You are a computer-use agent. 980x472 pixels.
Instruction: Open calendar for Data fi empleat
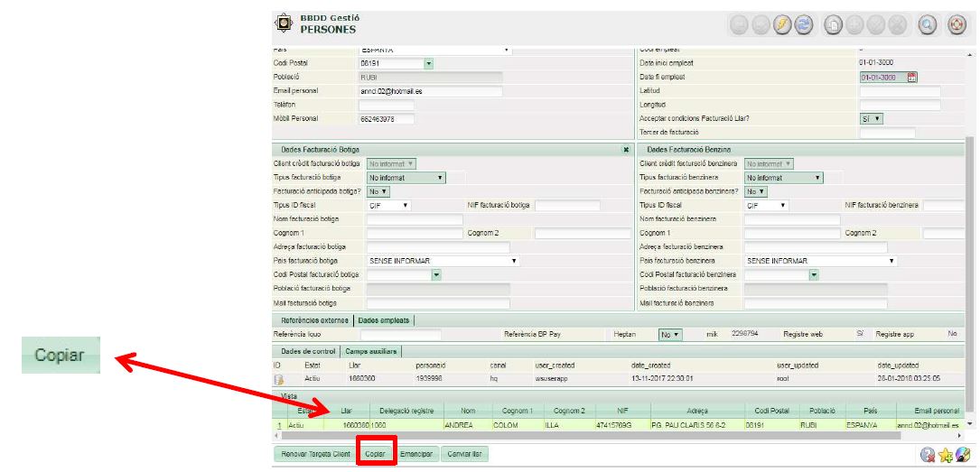(911, 78)
